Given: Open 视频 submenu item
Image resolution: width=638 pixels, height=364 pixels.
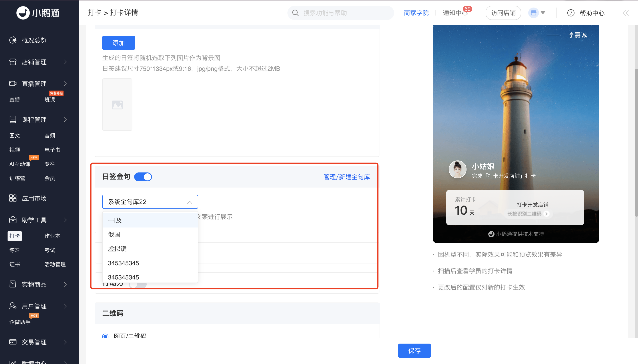Looking at the screenshot, I should [x=15, y=150].
